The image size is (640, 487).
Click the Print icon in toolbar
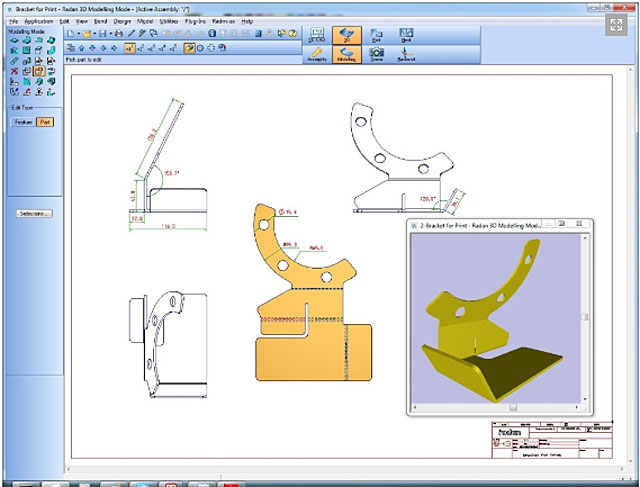point(119,33)
